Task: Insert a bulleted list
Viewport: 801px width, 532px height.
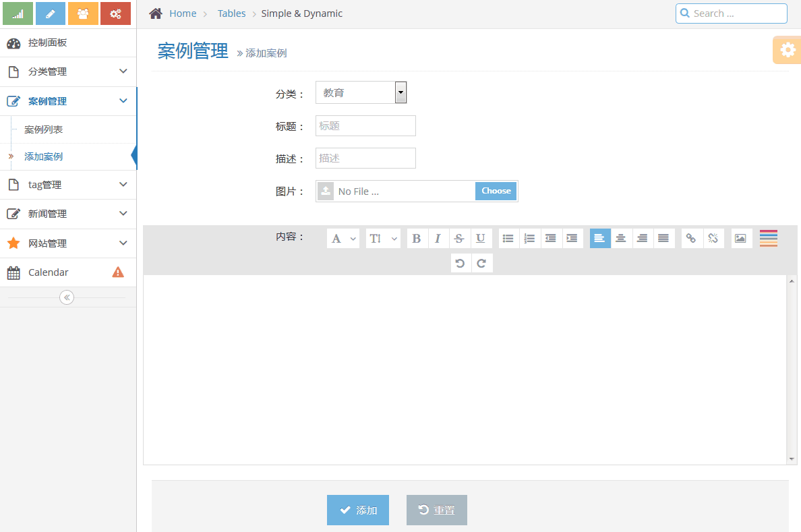Action: pyautogui.click(x=508, y=238)
